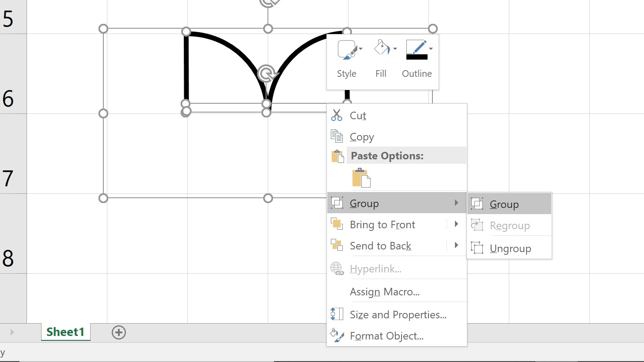Image resolution: width=644 pixels, height=362 pixels.
Task: Click the disabled Hyperlink menu entry
Action: click(x=397, y=268)
